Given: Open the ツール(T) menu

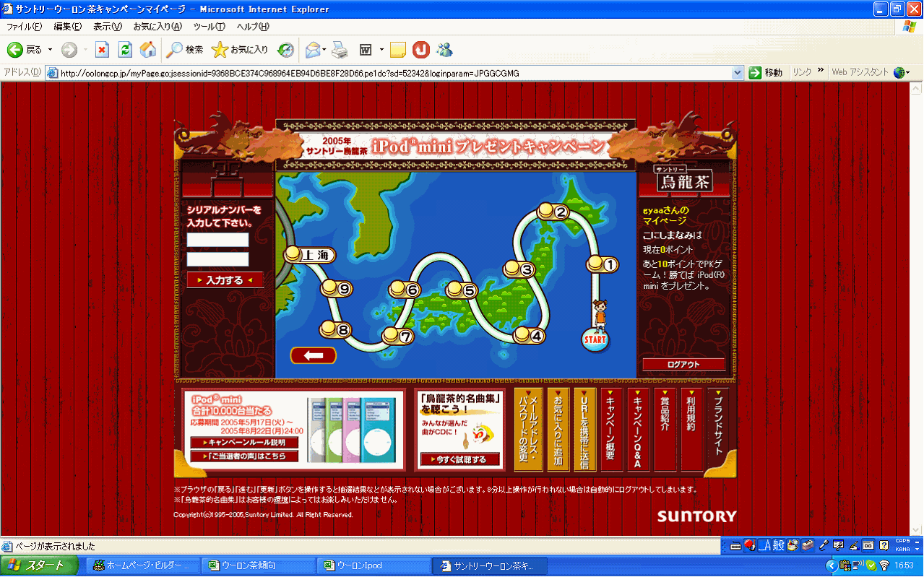Looking at the screenshot, I should 210,27.
